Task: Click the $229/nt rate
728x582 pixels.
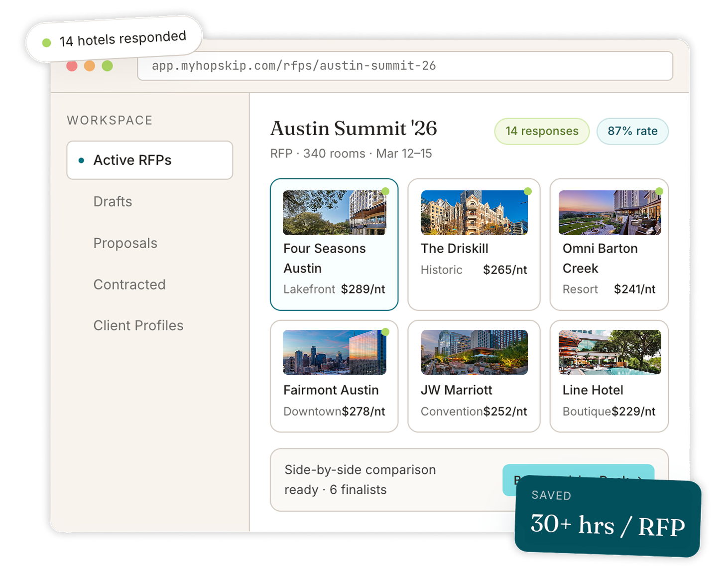Action: (633, 411)
